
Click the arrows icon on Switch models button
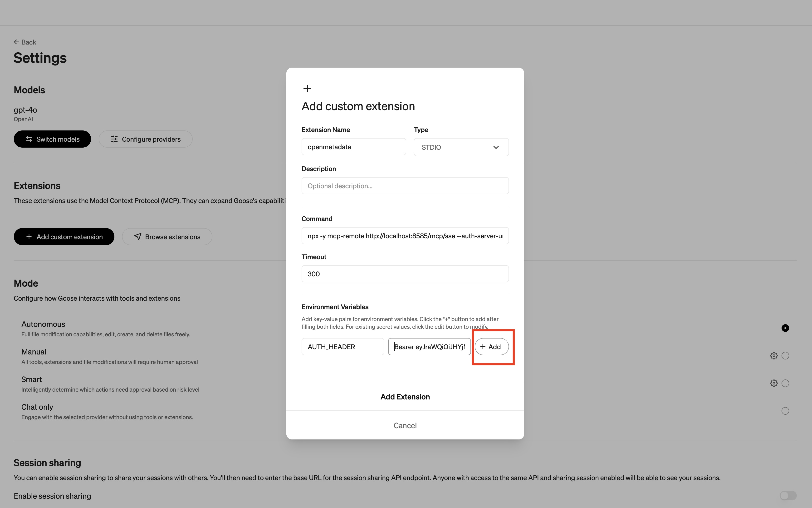(29, 139)
